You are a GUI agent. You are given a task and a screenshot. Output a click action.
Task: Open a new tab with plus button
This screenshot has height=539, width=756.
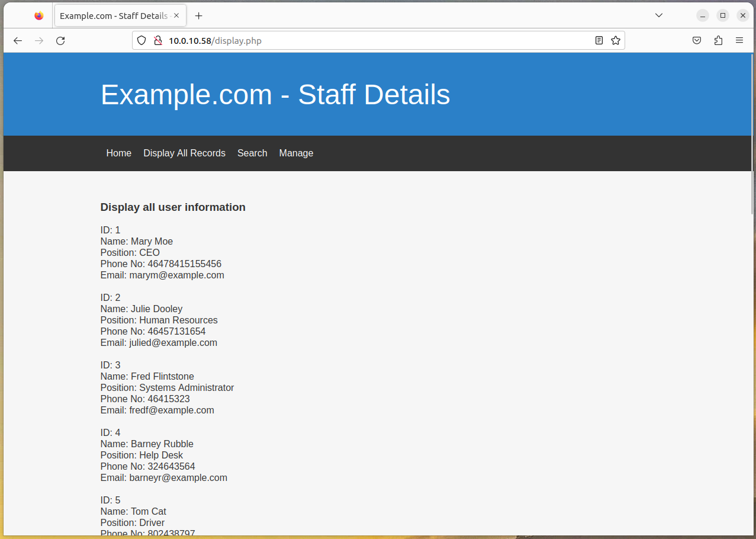(199, 16)
